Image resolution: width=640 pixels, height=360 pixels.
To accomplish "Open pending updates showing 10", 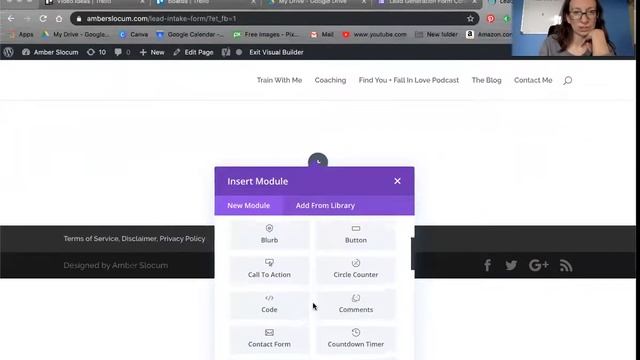I will point(96,52).
